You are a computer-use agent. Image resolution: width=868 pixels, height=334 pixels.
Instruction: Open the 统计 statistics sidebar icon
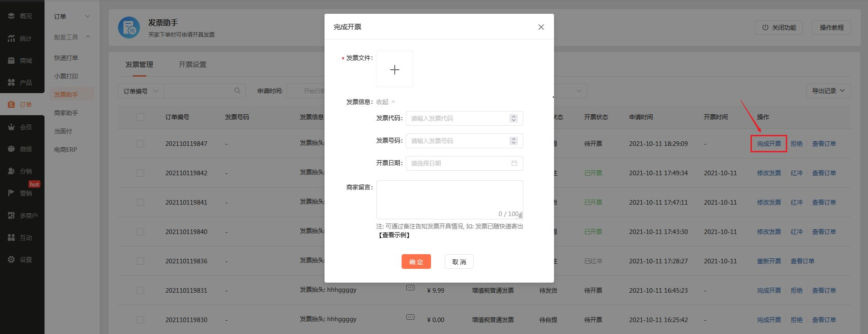(11, 39)
